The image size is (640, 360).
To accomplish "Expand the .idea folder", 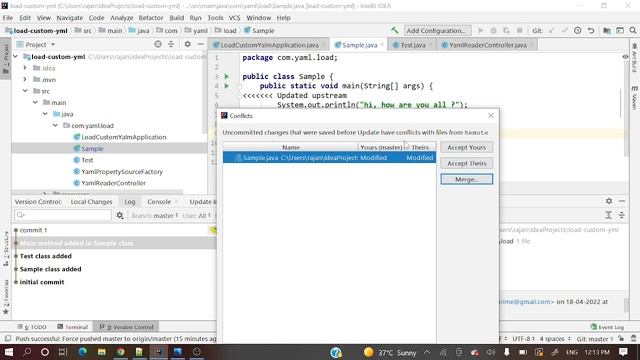I will [x=25, y=68].
